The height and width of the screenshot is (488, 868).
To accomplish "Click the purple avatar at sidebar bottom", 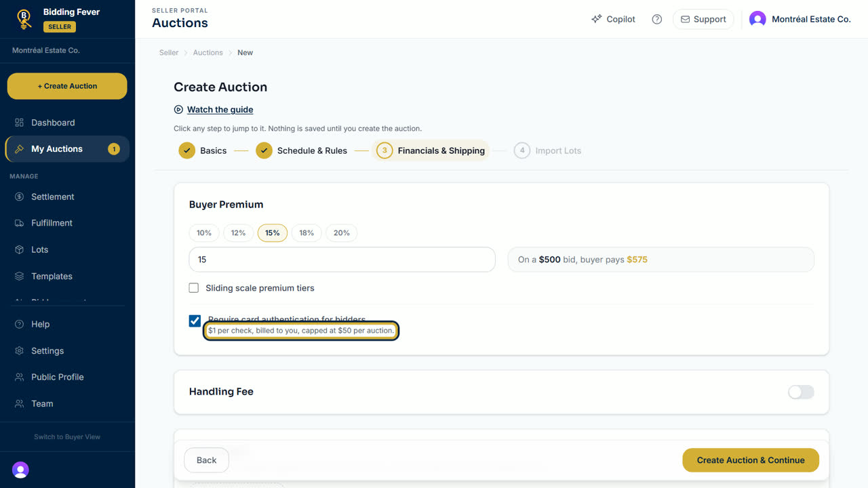I will tap(20, 470).
